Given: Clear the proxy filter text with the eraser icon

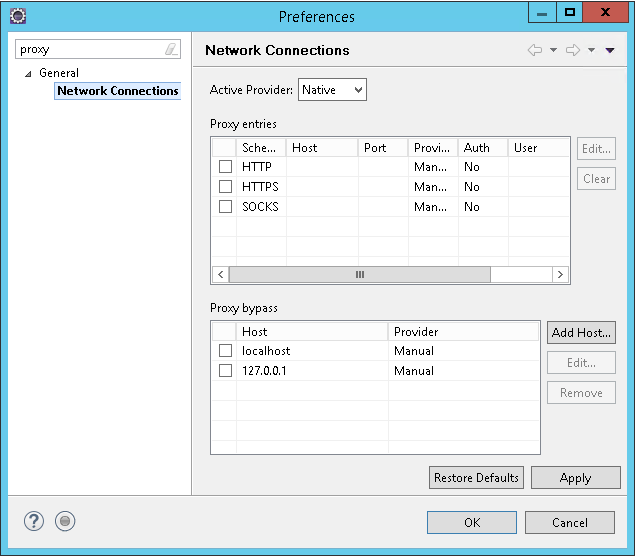Looking at the screenshot, I should [171, 49].
